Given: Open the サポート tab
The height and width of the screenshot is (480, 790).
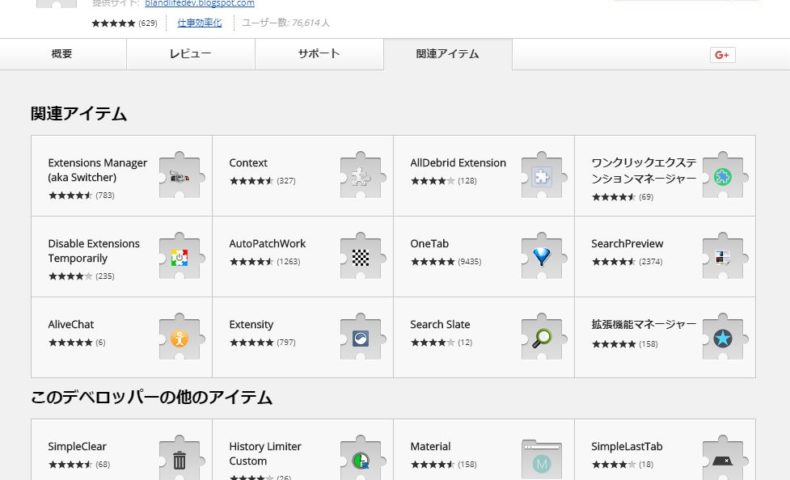Looking at the screenshot, I should (x=319, y=54).
